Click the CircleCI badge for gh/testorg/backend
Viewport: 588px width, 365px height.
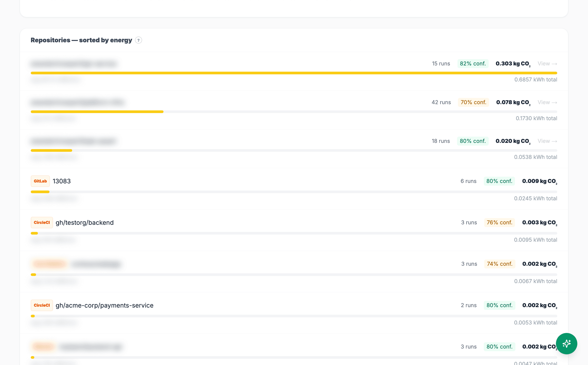point(42,223)
